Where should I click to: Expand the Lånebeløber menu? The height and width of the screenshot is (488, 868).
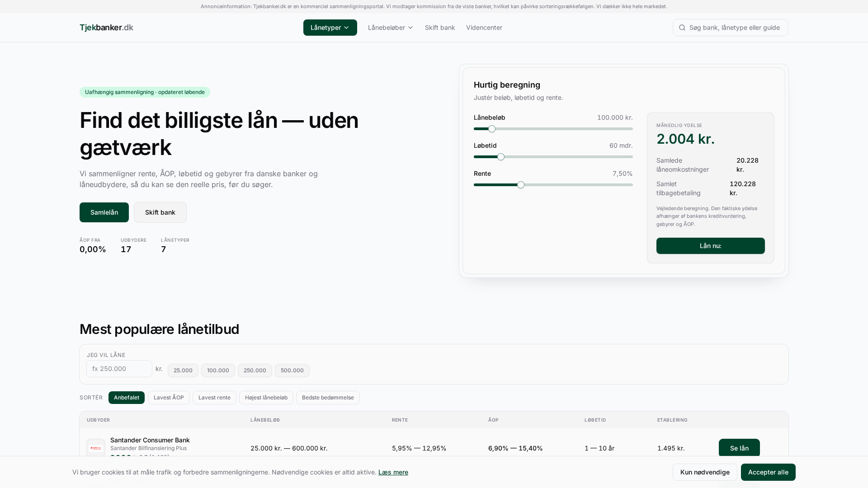click(391, 28)
